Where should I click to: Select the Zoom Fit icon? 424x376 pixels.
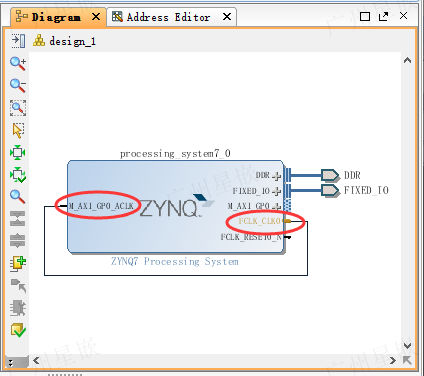18,108
